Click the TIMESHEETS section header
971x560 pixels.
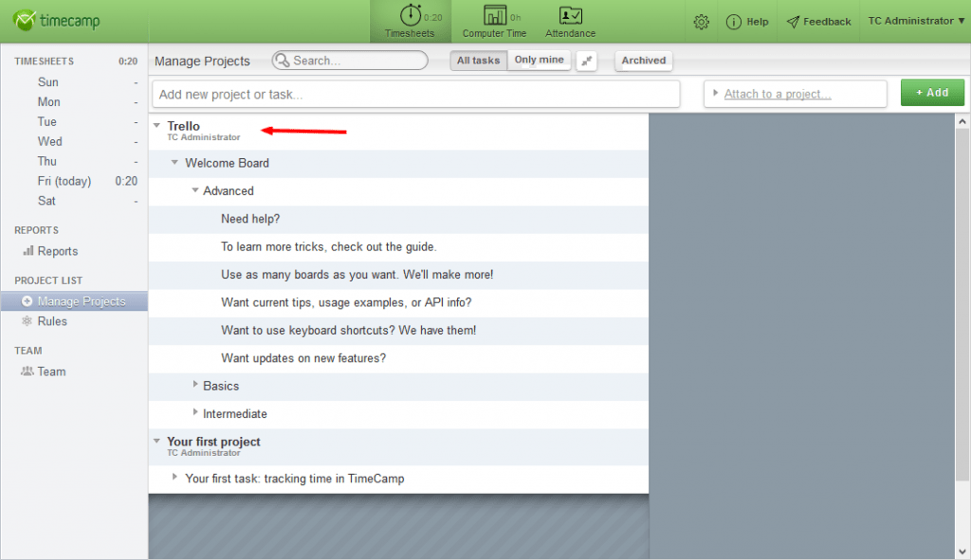[44, 62]
